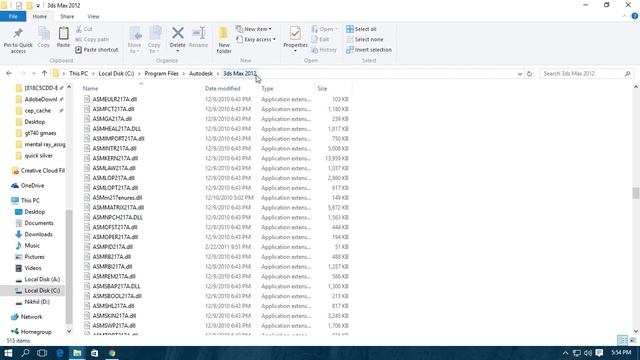640x360 pixels.
Task: Sort by Date modified column header
Action: 230,89
